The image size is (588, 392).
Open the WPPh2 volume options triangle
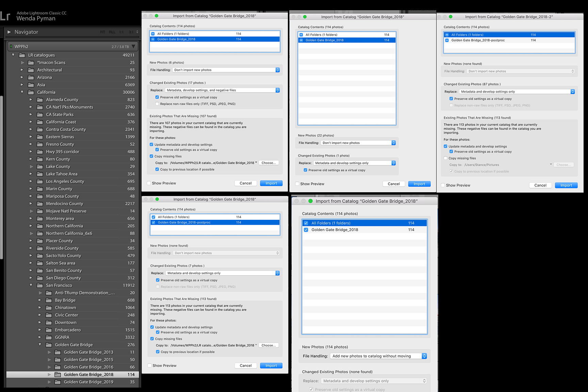coord(133,47)
